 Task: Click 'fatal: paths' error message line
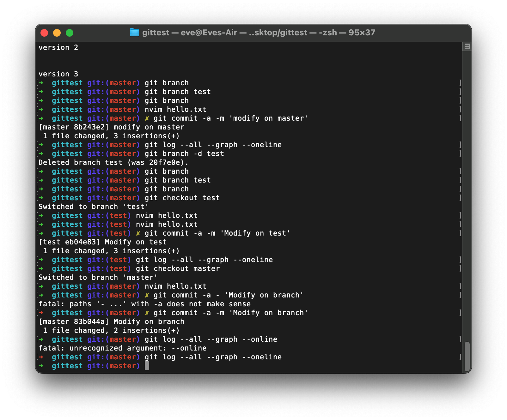(x=144, y=304)
